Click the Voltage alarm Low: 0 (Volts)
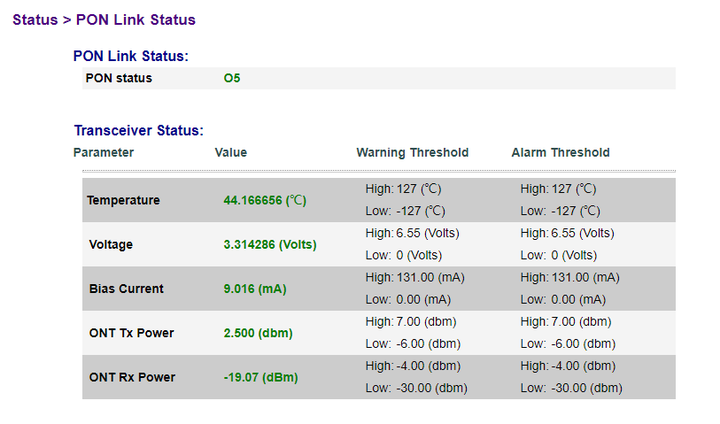This screenshot has height=424, width=720. pyautogui.click(x=559, y=255)
